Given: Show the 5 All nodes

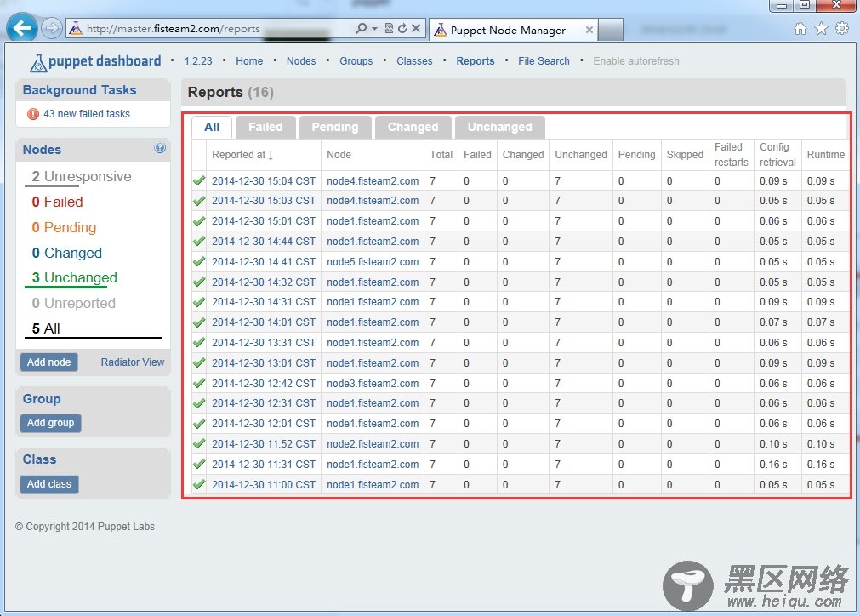Looking at the screenshot, I should click(x=46, y=328).
